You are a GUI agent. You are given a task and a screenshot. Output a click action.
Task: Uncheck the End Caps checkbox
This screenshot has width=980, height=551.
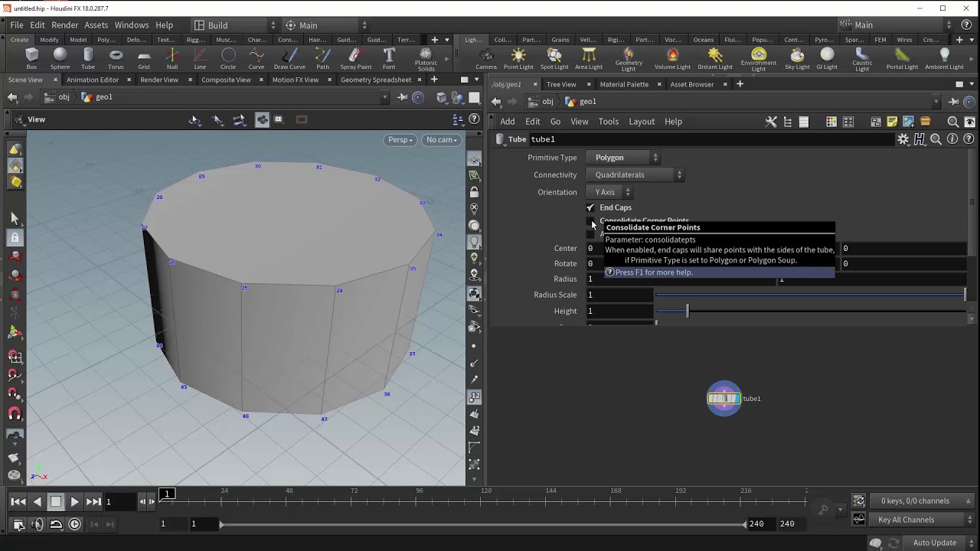590,207
